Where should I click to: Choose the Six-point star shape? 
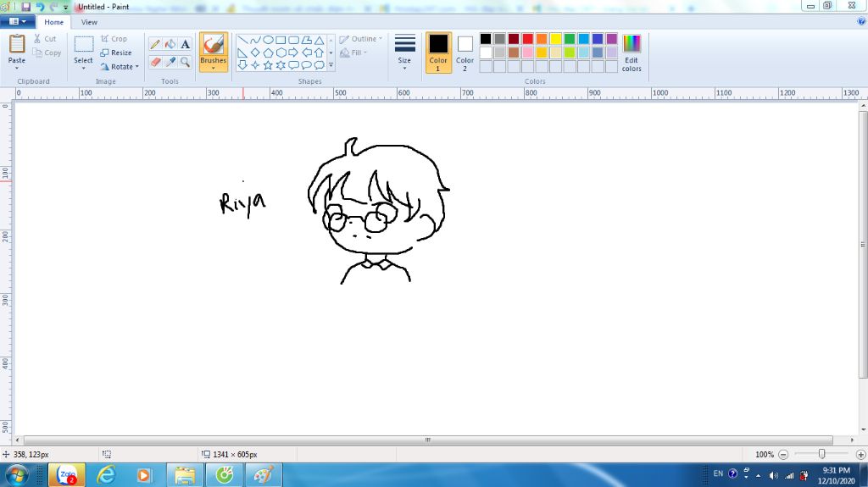[x=281, y=65]
